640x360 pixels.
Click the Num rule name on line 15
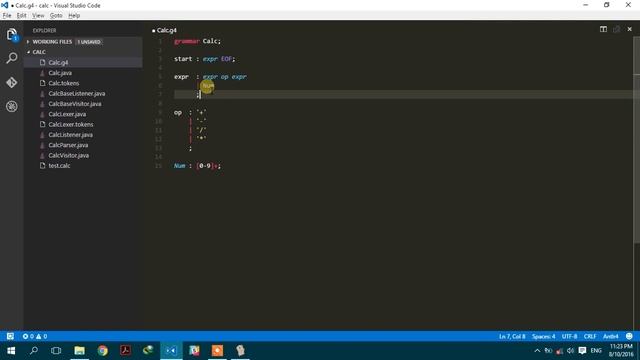tap(180, 166)
